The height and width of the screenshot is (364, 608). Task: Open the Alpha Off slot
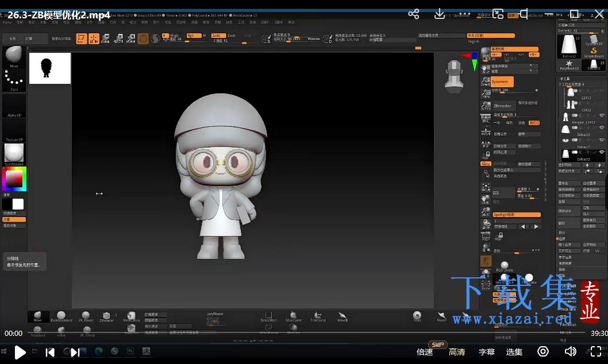tap(14, 105)
